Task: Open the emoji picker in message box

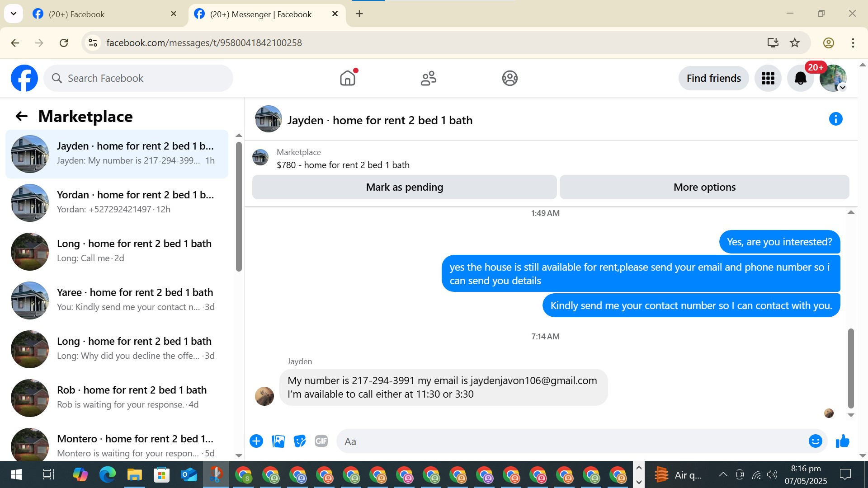Action: coord(815,441)
